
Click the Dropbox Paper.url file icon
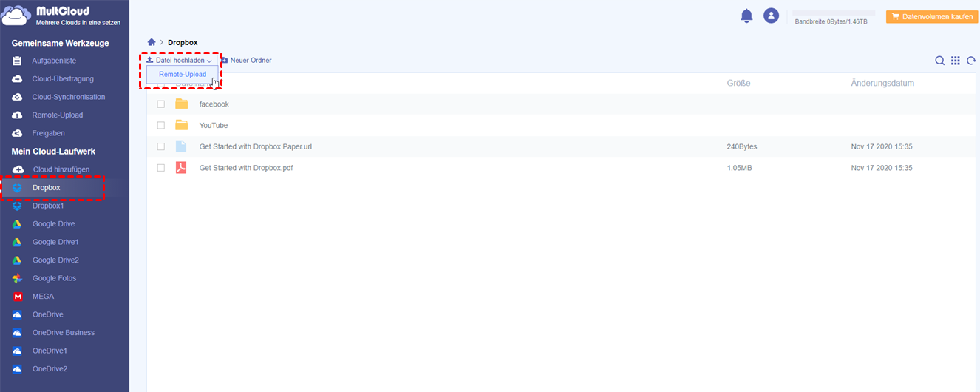tap(181, 146)
